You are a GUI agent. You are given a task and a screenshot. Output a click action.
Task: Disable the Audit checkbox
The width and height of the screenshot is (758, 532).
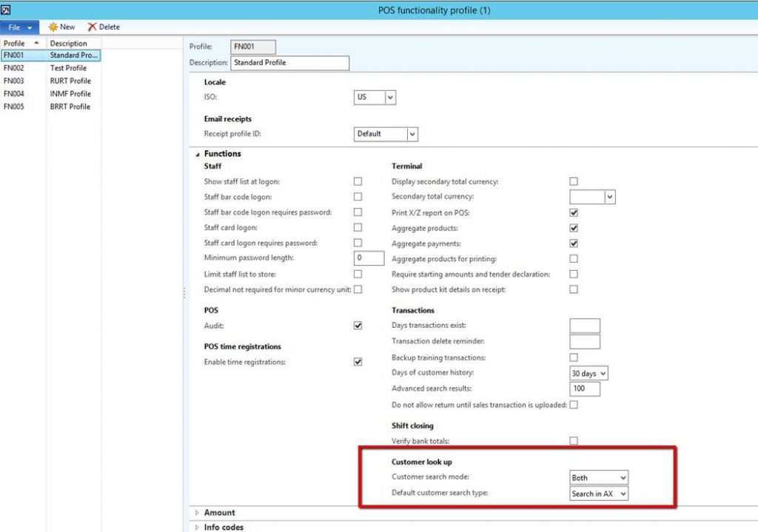[x=358, y=326]
